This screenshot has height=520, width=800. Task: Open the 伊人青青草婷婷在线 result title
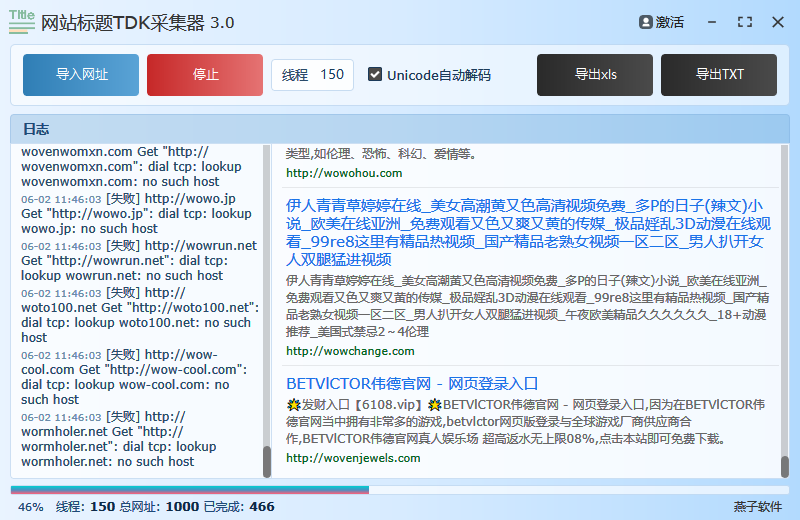(x=528, y=232)
